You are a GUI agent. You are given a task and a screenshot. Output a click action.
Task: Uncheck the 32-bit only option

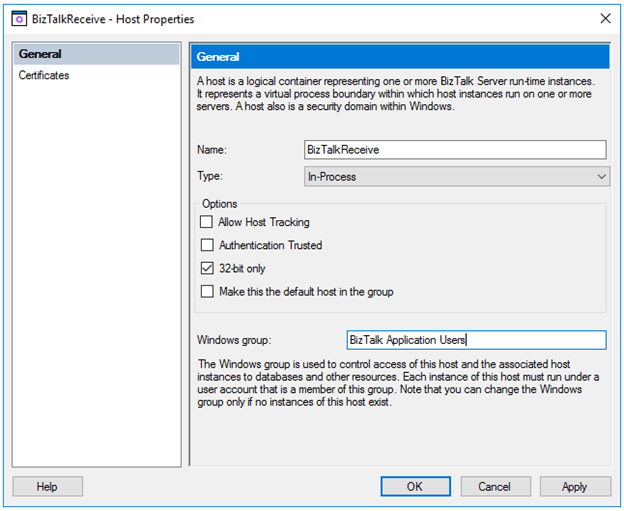coord(207,268)
